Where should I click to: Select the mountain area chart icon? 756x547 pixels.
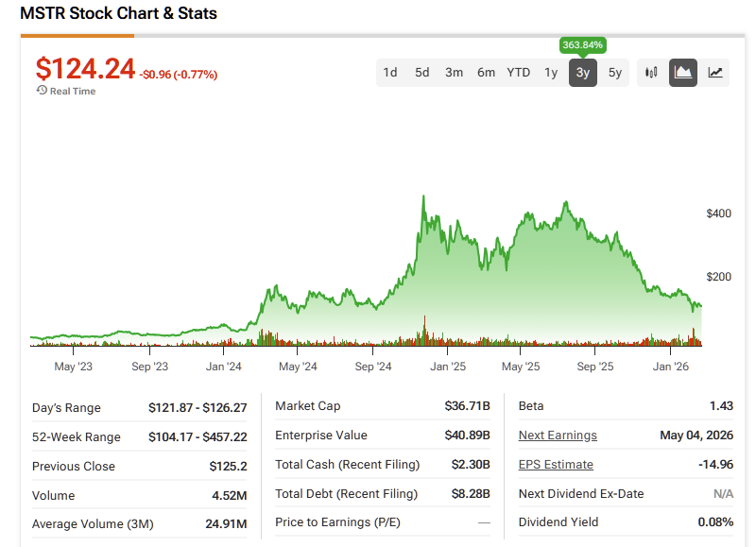[x=682, y=72]
